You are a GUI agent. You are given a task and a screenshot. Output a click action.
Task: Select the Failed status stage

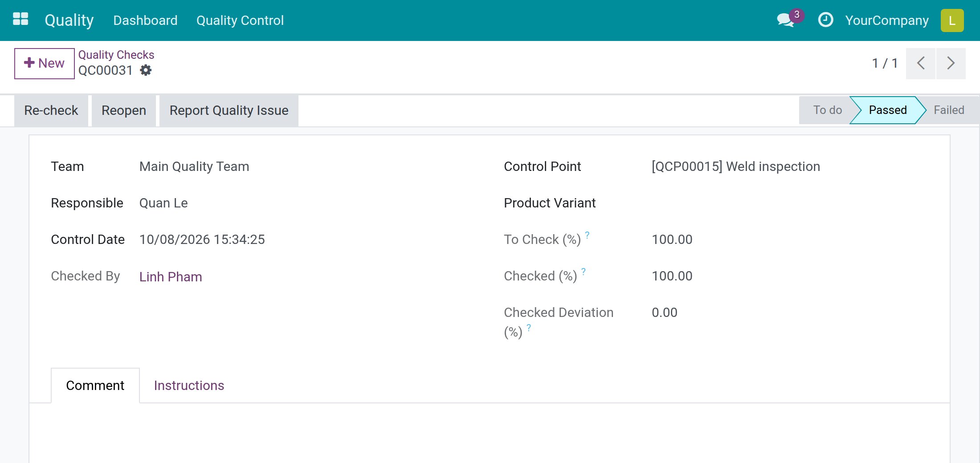949,110
